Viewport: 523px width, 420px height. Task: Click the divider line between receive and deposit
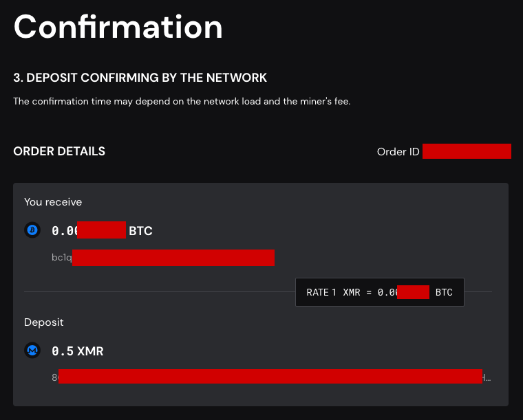point(160,291)
